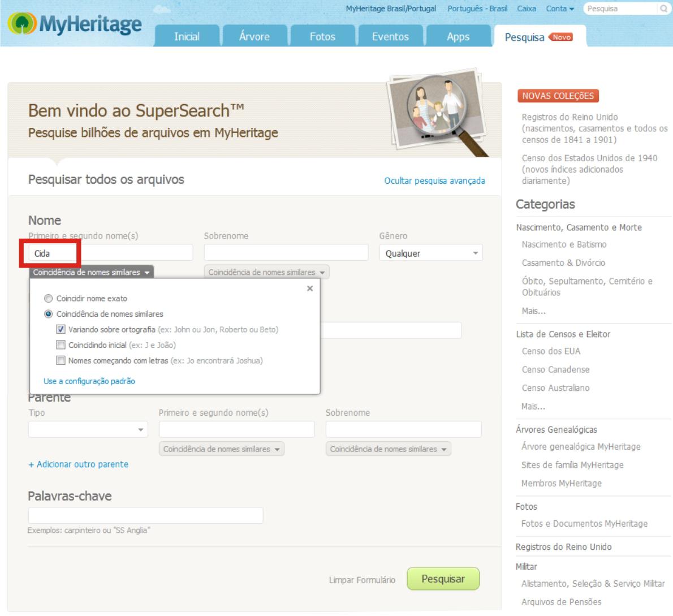Open 'Casamento & Divórcio' category
This screenshot has height=616, width=673.
coord(563,262)
